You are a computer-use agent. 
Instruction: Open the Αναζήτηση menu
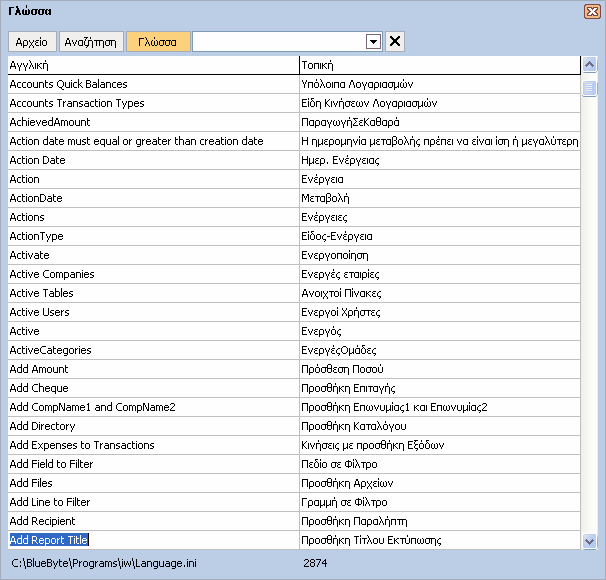91,42
